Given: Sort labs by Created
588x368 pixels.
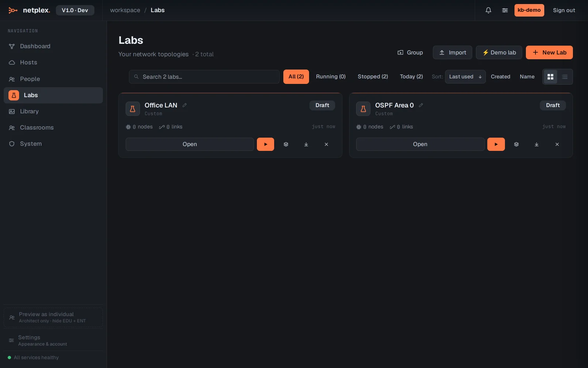Looking at the screenshot, I should click(x=501, y=77).
